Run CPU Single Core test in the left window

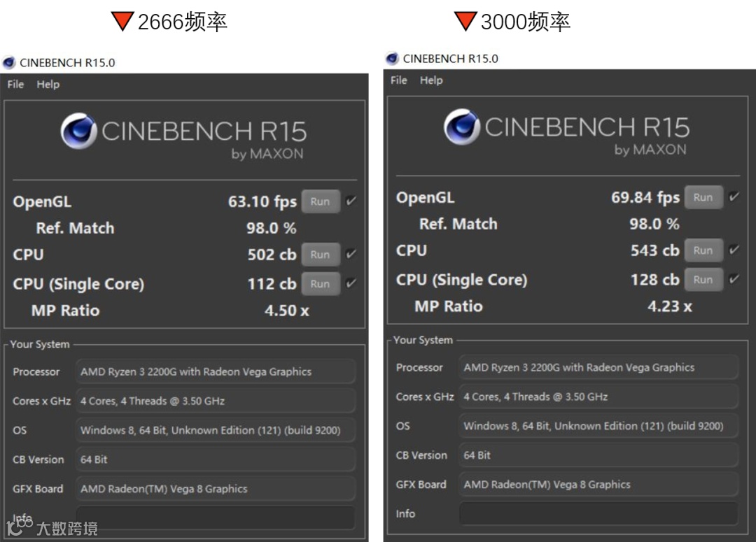click(321, 284)
